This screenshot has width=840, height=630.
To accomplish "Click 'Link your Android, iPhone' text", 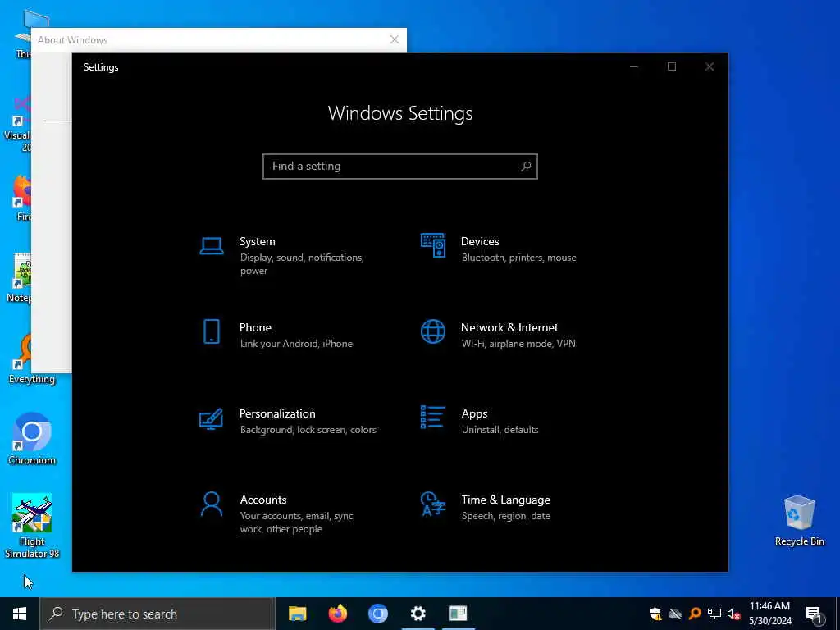I will (296, 344).
